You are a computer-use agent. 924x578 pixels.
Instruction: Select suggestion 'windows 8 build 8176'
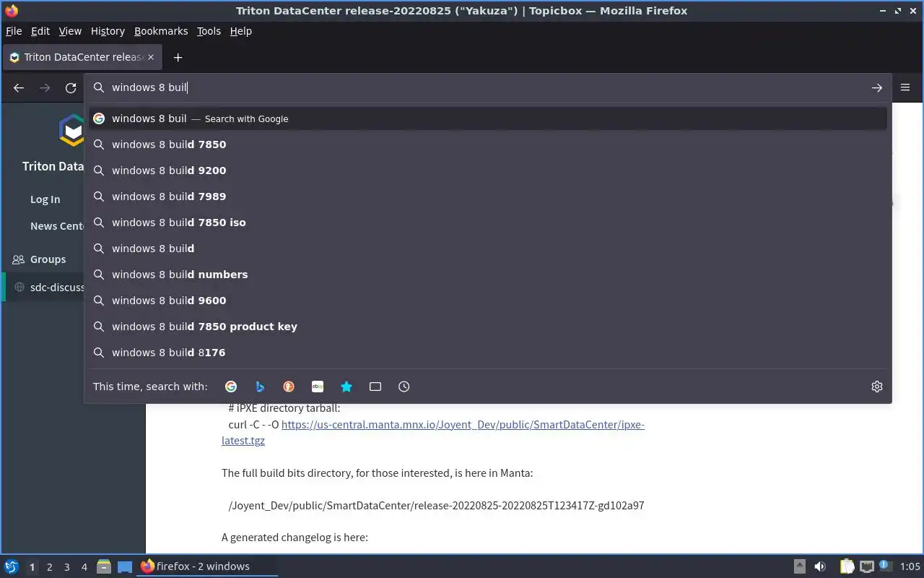click(x=488, y=353)
